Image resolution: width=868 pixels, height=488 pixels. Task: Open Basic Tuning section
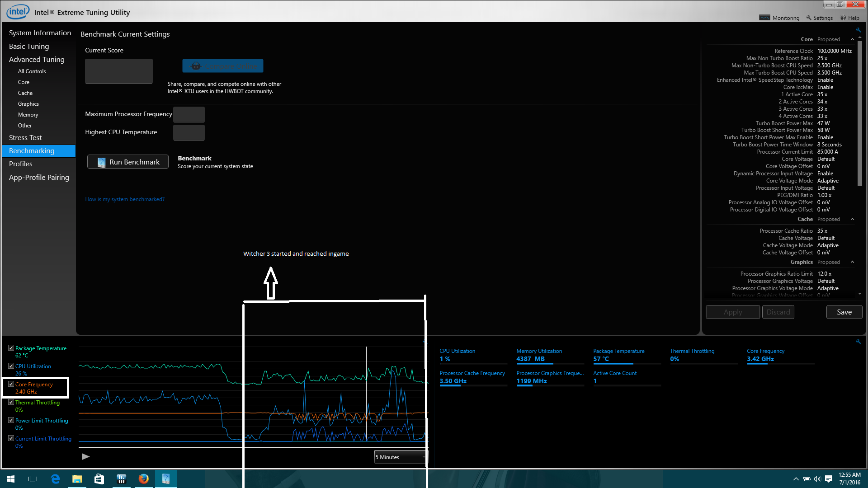point(29,47)
